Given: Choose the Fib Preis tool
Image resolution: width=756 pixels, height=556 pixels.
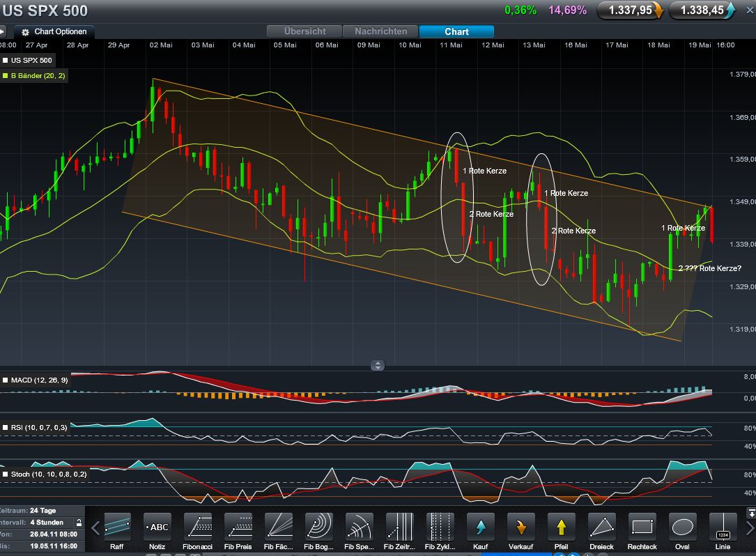Looking at the screenshot, I should (238, 532).
